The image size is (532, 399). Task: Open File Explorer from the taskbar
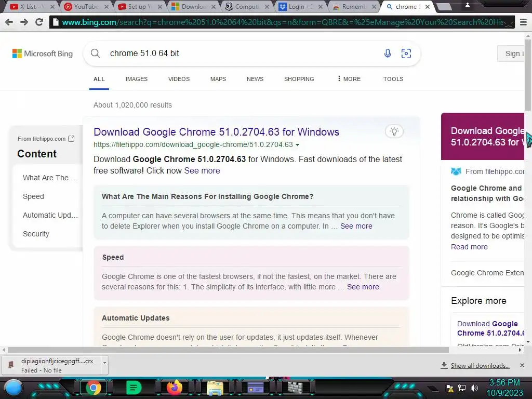pos(215,388)
